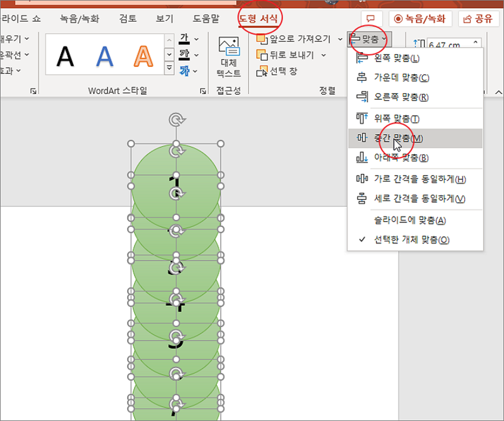This screenshot has height=421, width=504.
Task: Click the topmost rotation handle
Action: pyautogui.click(x=177, y=120)
